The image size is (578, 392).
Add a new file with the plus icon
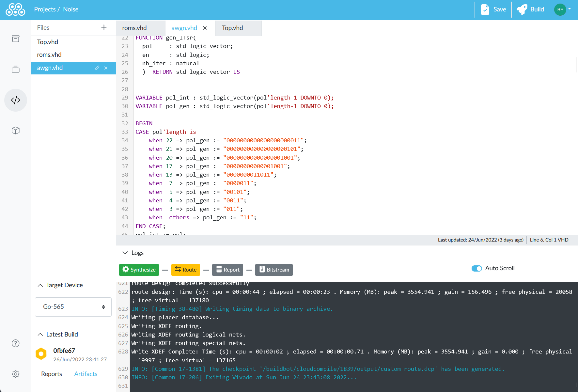104,27
